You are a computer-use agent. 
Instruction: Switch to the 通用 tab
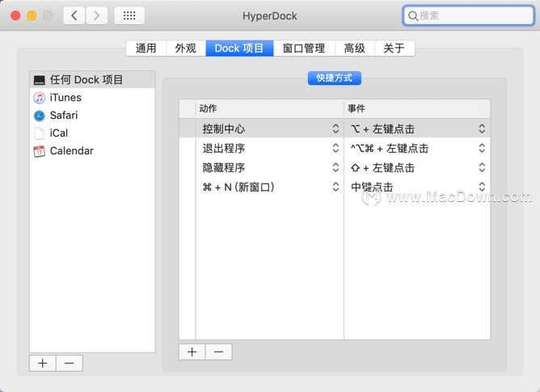pos(146,48)
